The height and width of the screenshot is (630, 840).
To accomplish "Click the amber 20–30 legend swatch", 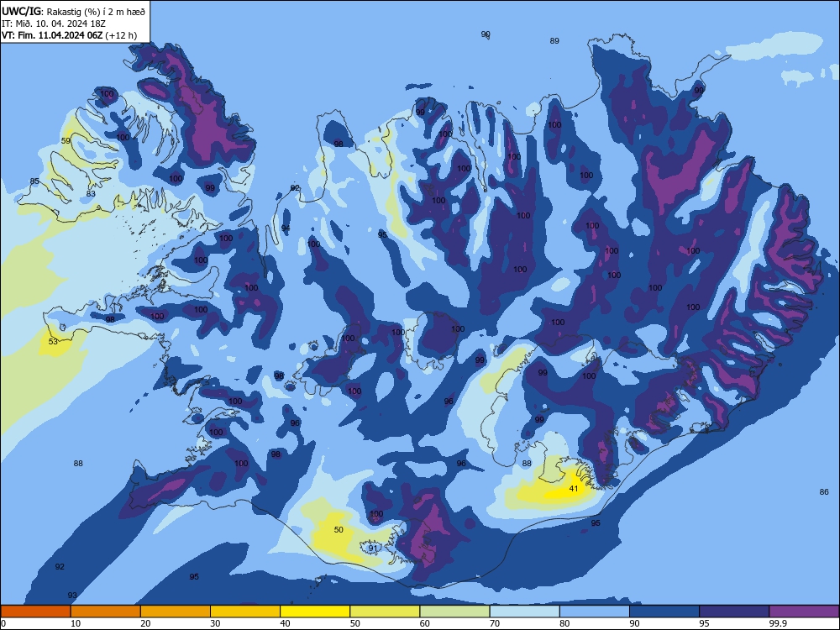I will 176,612.
